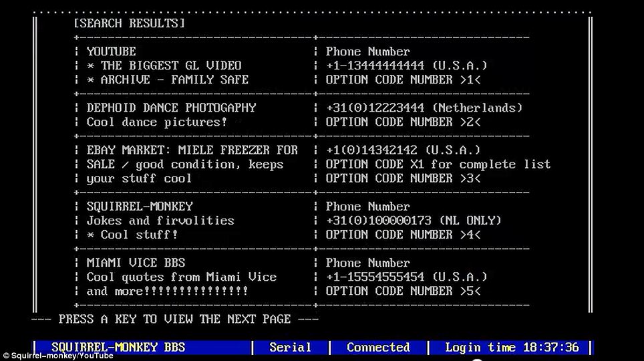Select the MIAMI VICE BBS entry

coord(136,263)
